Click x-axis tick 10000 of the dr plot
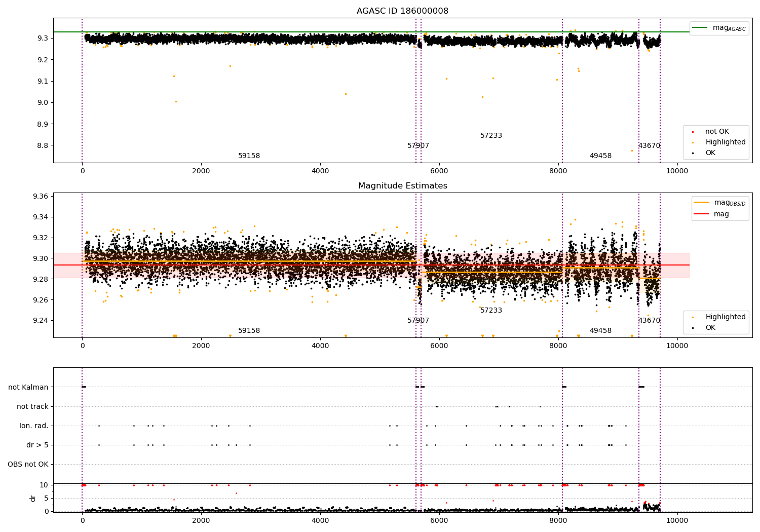 (677, 520)
